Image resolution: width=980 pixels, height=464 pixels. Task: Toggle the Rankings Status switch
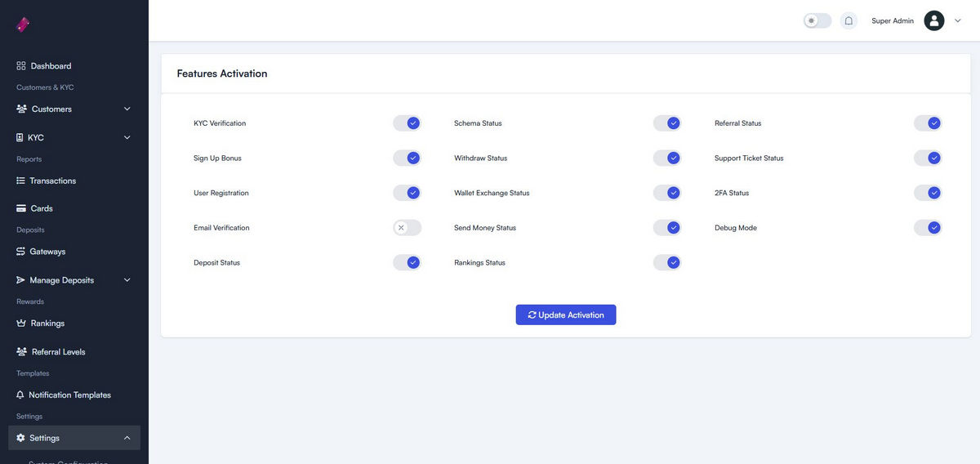pos(667,262)
